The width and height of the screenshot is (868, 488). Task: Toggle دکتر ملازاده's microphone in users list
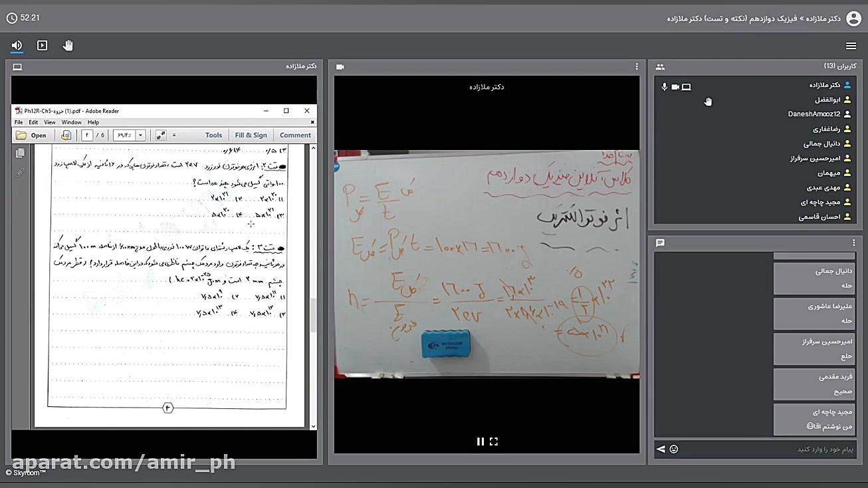663,86
